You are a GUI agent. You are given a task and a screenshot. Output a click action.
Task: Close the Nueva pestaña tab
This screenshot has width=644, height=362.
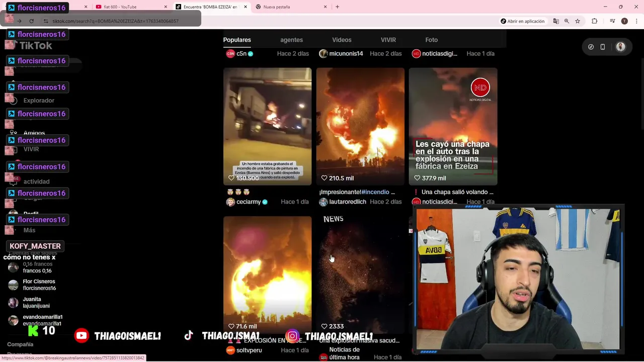pyautogui.click(x=325, y=7)
